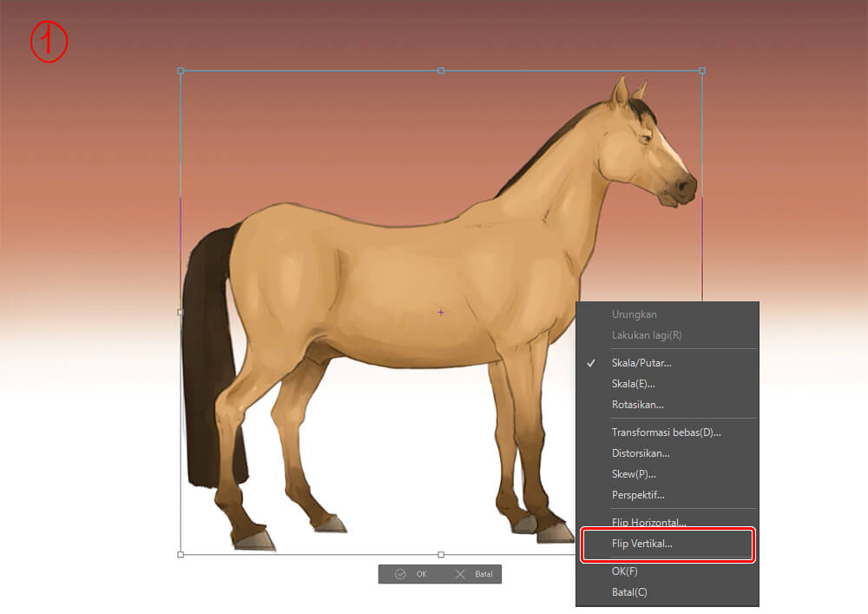Confirm with OK(F) in the context menu
The image size is (868, 614).
(x=625, y=571)
